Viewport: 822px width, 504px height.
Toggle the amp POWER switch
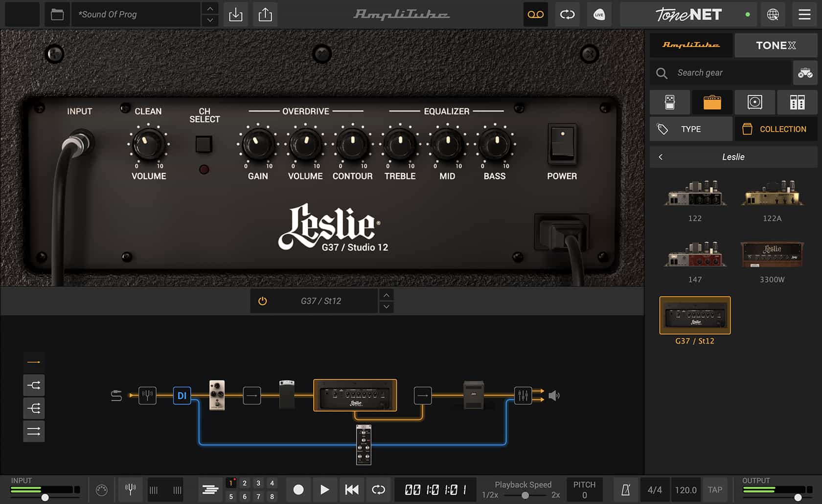[562, 144]
